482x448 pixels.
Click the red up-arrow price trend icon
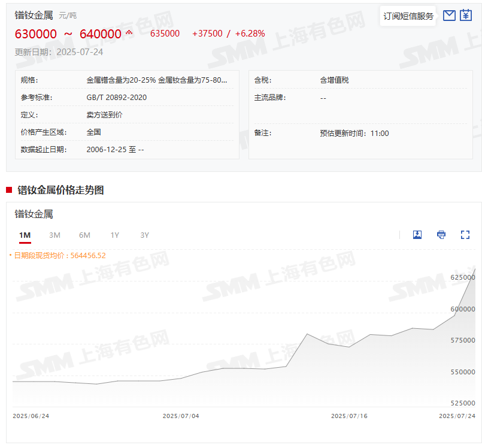(x=129, y=32)
